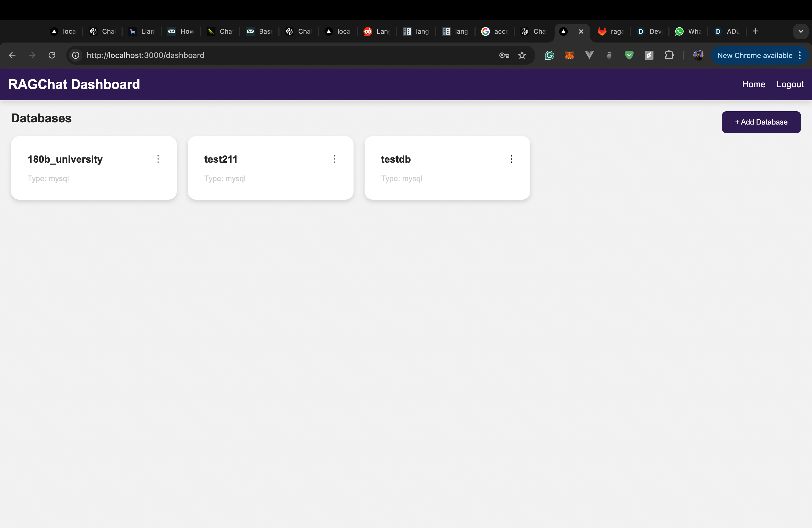Open the password manager key icon
Viewport: 812px width, 528px height.
504,55
